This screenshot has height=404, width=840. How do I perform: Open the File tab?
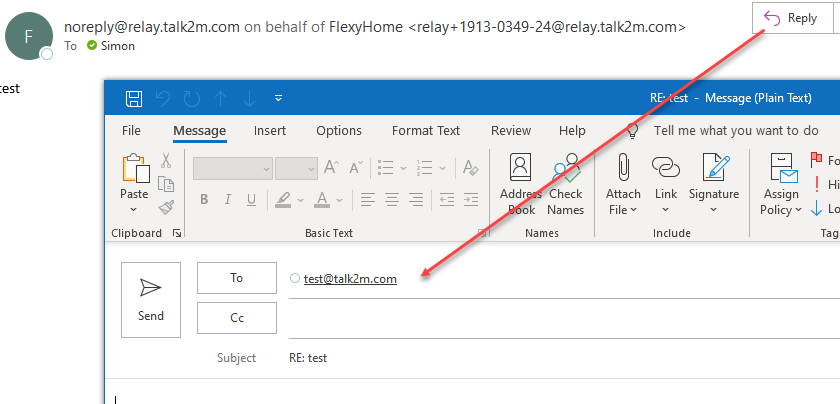tap(131, 131)
